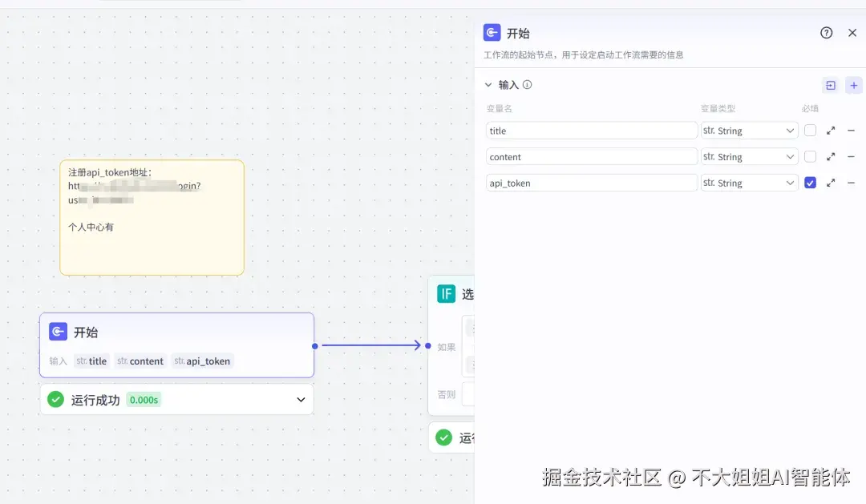Enable the required checkbox for content variable

[810, 156]
